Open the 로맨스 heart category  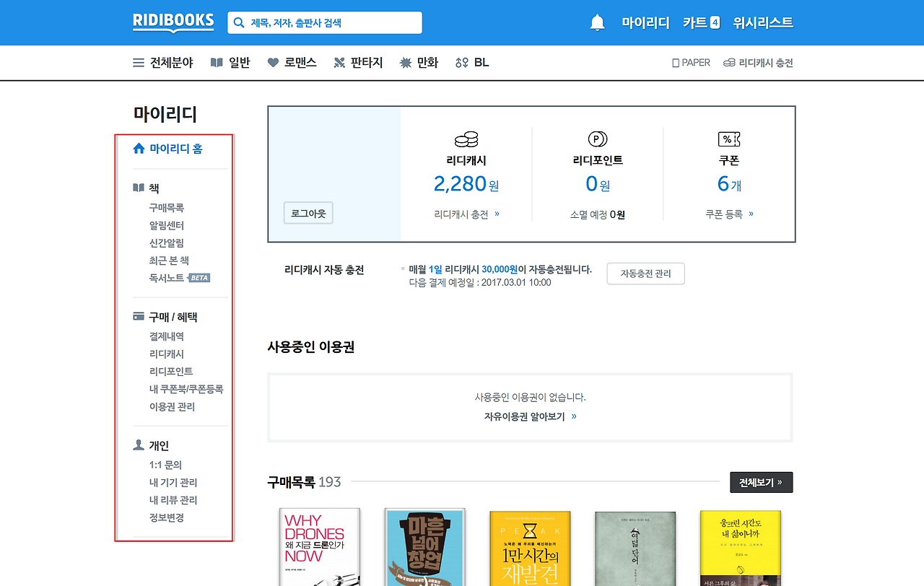point(292,63)
